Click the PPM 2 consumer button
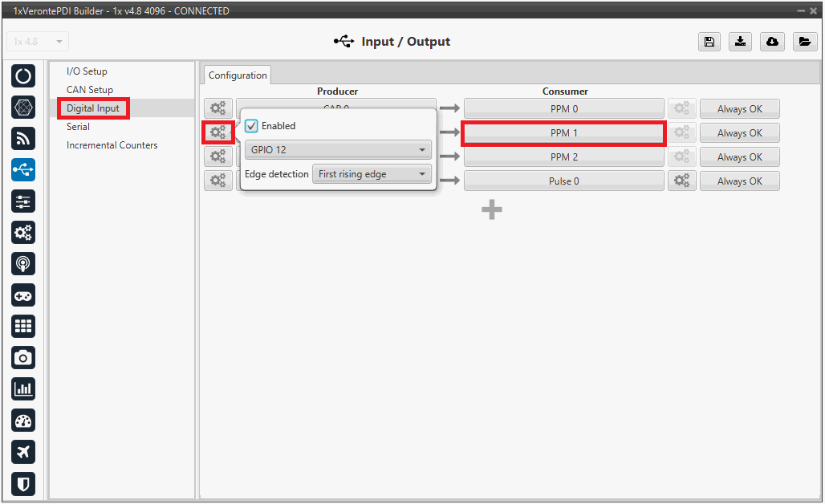825x504 pixels. 563,157
